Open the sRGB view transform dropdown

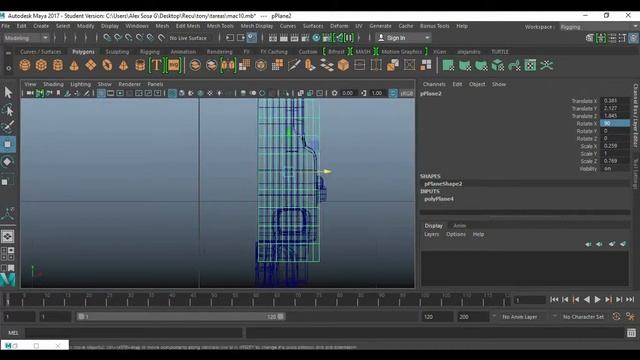pos(407,93)
